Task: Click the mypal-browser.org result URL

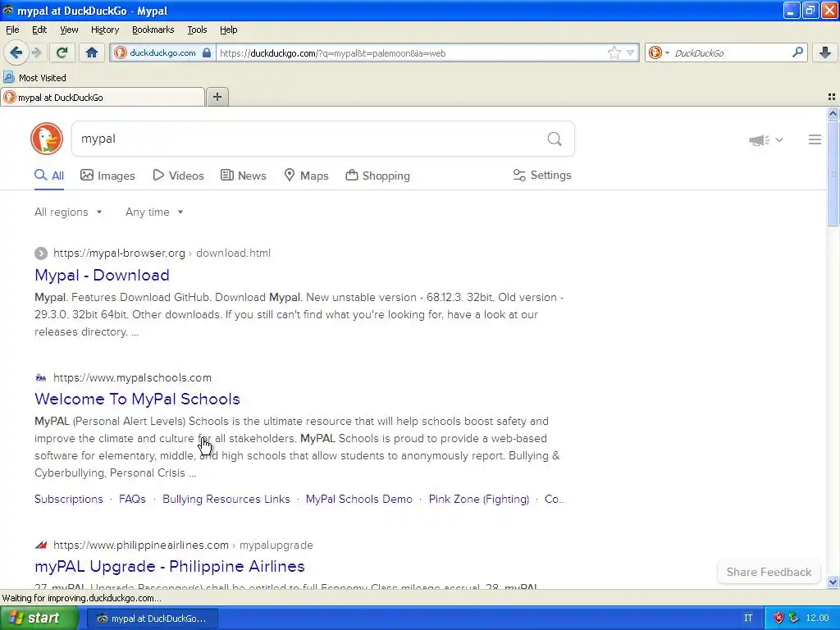Action: coord(162,253)
